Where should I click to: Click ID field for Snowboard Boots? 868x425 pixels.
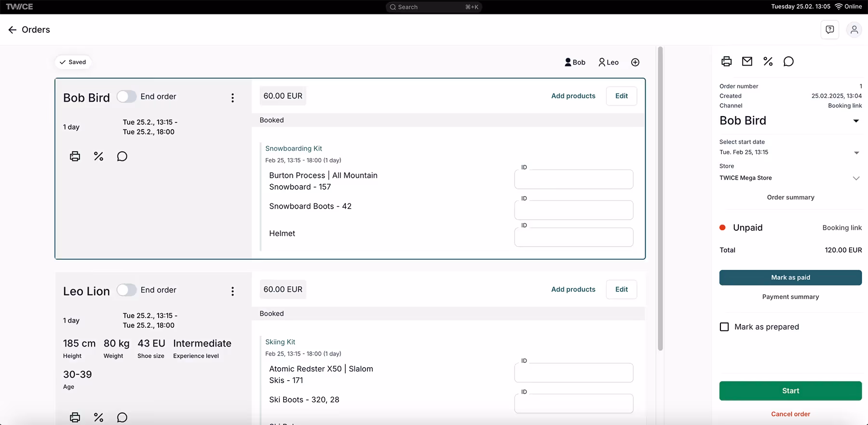(574, 210)
